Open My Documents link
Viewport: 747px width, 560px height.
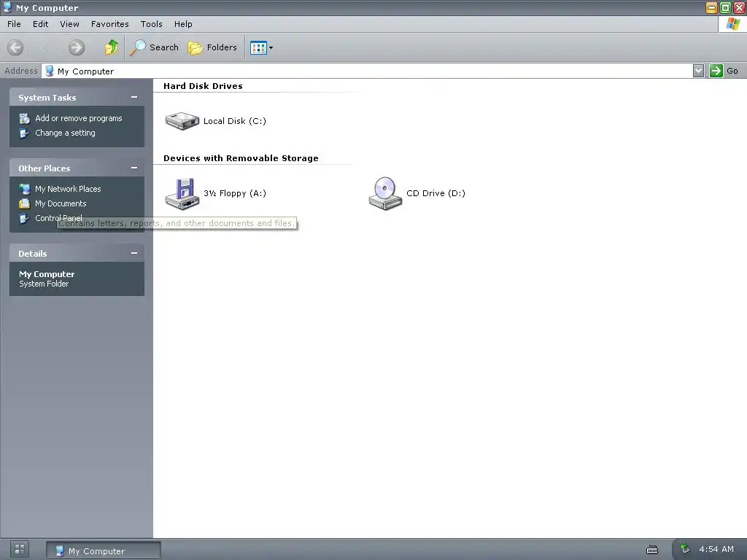[x=61, y=204]
